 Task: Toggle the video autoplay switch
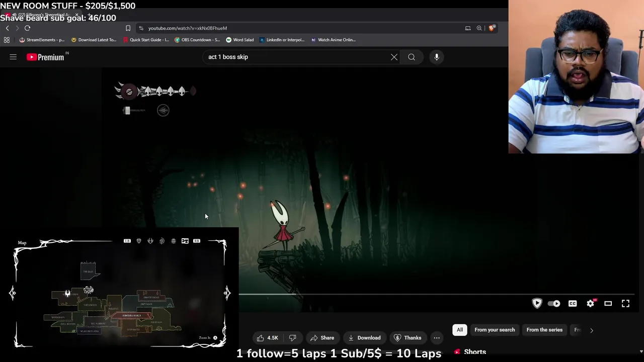pyautogui.click(x=554, y=304)
